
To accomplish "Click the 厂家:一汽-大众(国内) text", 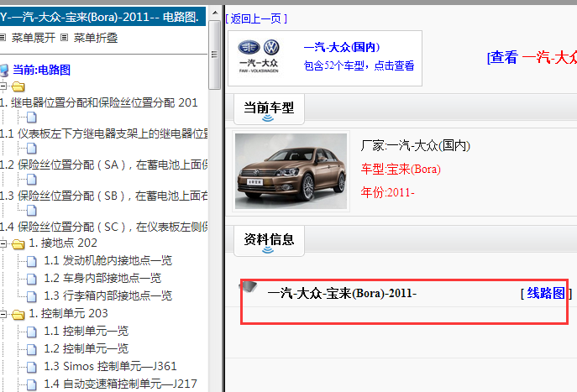I will pyautogui.click(x=416, y=146).
